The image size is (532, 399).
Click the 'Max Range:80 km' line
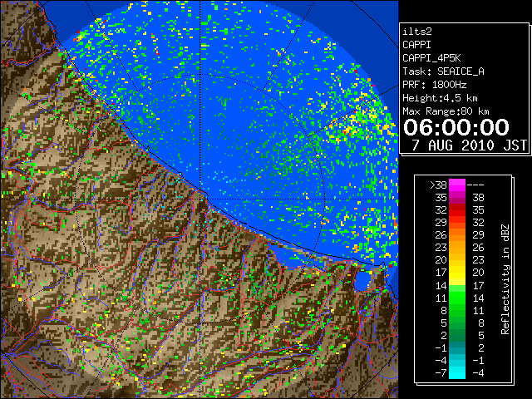pyautogui.click(x=446, y=111)
